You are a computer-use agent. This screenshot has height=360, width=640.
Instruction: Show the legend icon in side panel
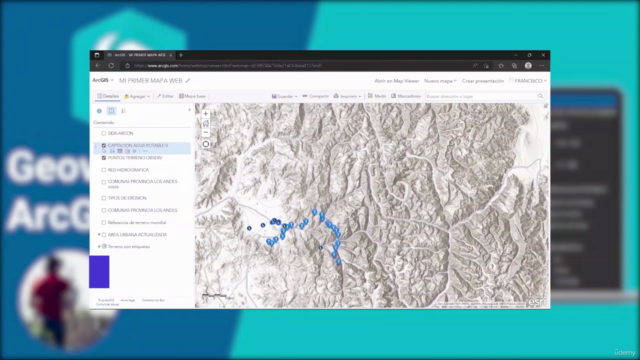[124, 111]
